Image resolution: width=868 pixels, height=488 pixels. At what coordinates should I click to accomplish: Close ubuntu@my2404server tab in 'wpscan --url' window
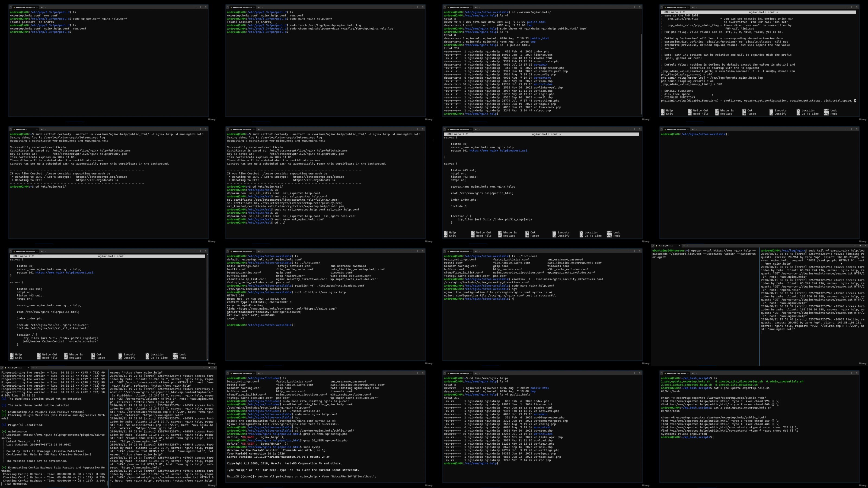pyautogui.click(x=679, y=246)
